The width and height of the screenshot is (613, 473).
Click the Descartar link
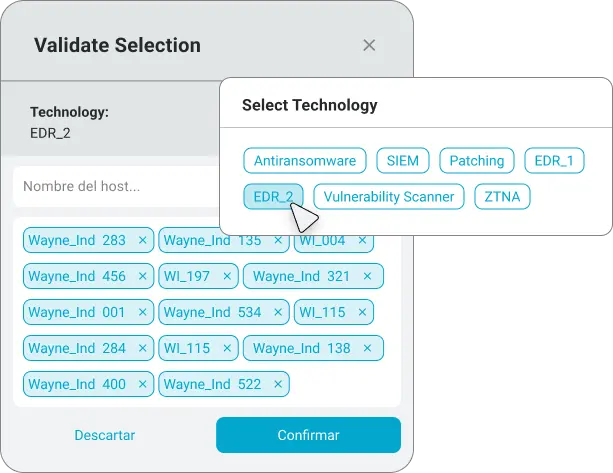point(105,435)
